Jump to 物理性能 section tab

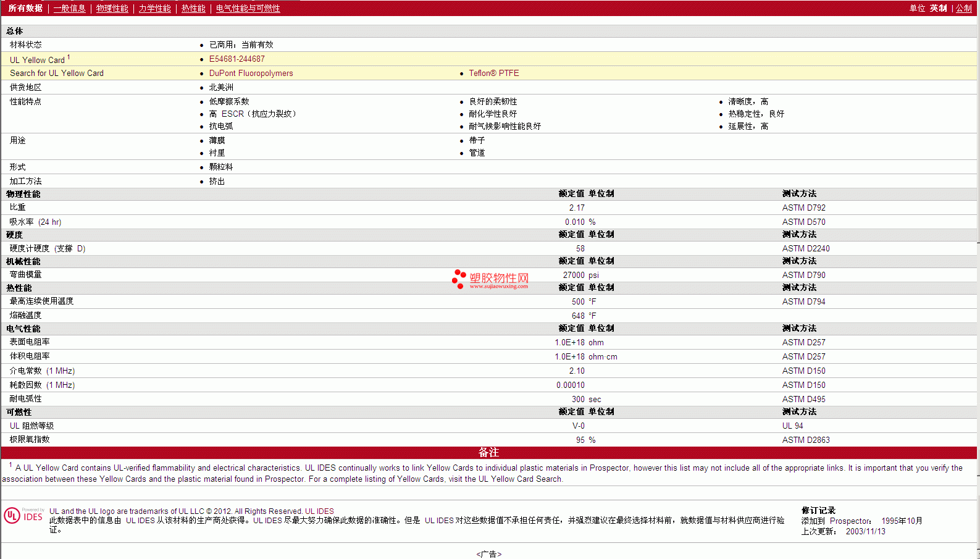(112, 8)
